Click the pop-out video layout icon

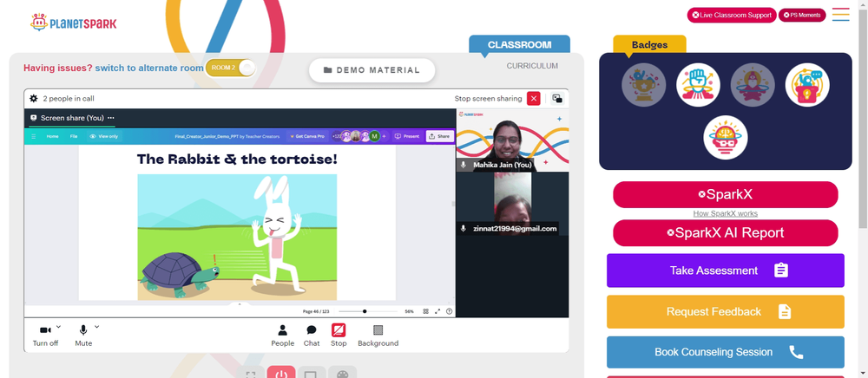(557, 98)
